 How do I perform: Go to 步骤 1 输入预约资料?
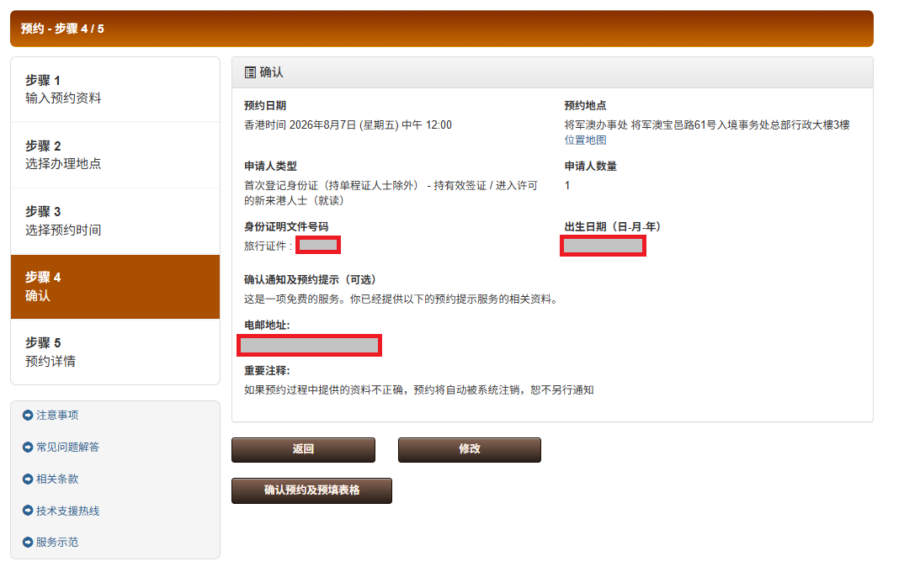pos(115,89)
